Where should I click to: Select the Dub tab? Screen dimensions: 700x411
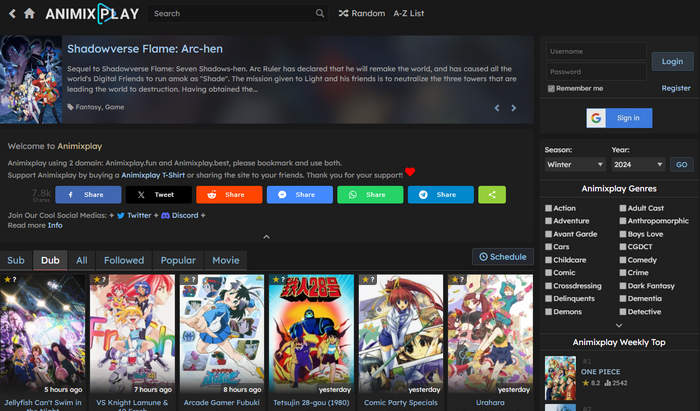click(50, 260)
